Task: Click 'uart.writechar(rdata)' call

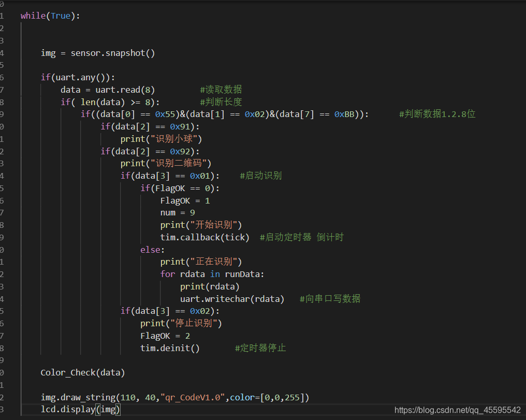Action: point(232,299)
